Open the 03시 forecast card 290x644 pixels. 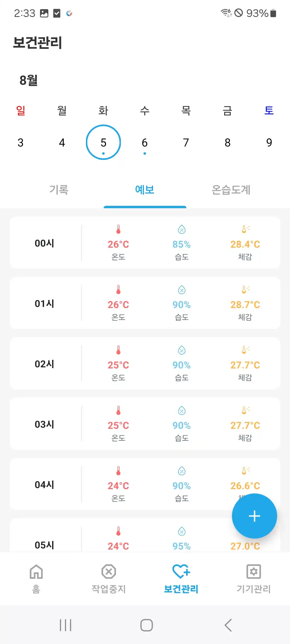145,424
